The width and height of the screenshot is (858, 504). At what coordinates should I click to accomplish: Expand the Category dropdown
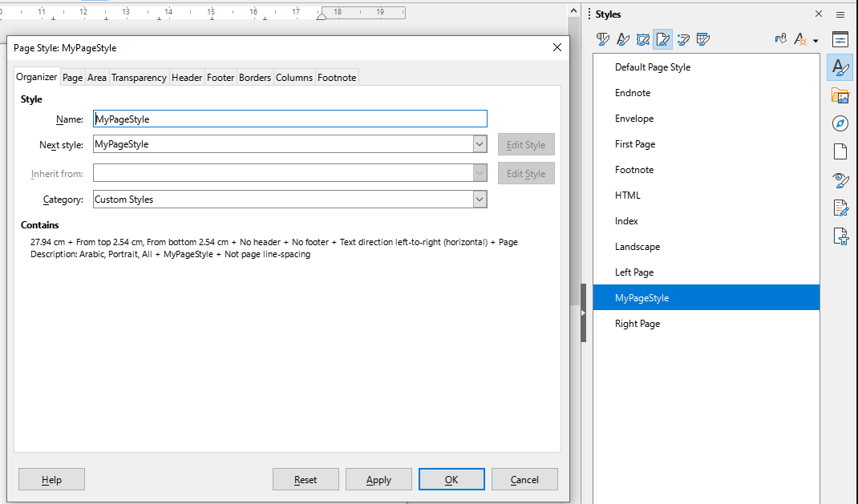coord(480,200)
